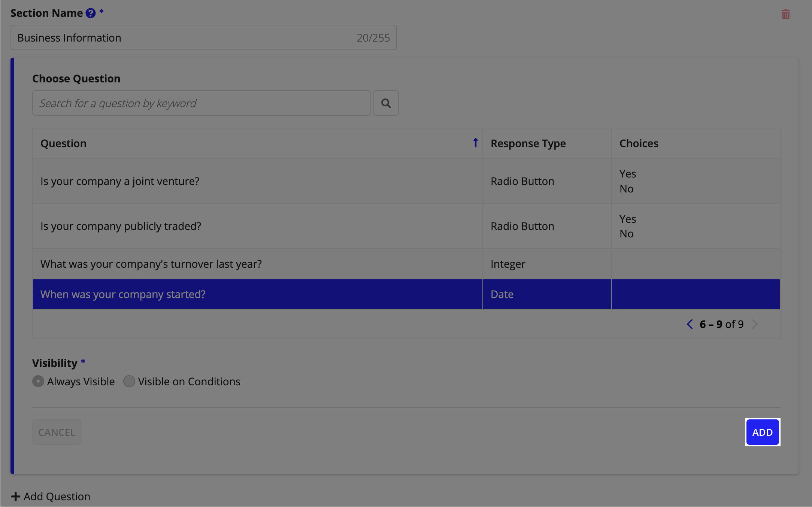Click Radio Button cell in publicly traded row
The height and width of the screenshot is (507, 812).
[547, 226]
